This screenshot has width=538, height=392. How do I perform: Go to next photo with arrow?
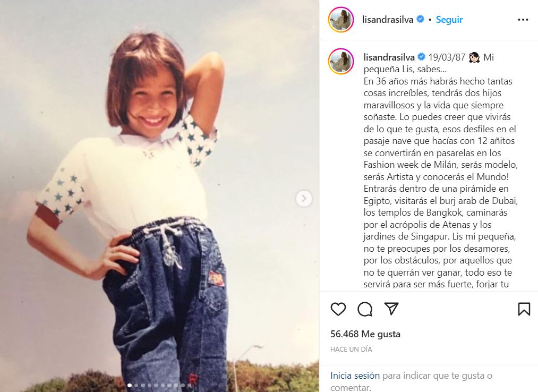pyautogui.click(x=304, y=198)
